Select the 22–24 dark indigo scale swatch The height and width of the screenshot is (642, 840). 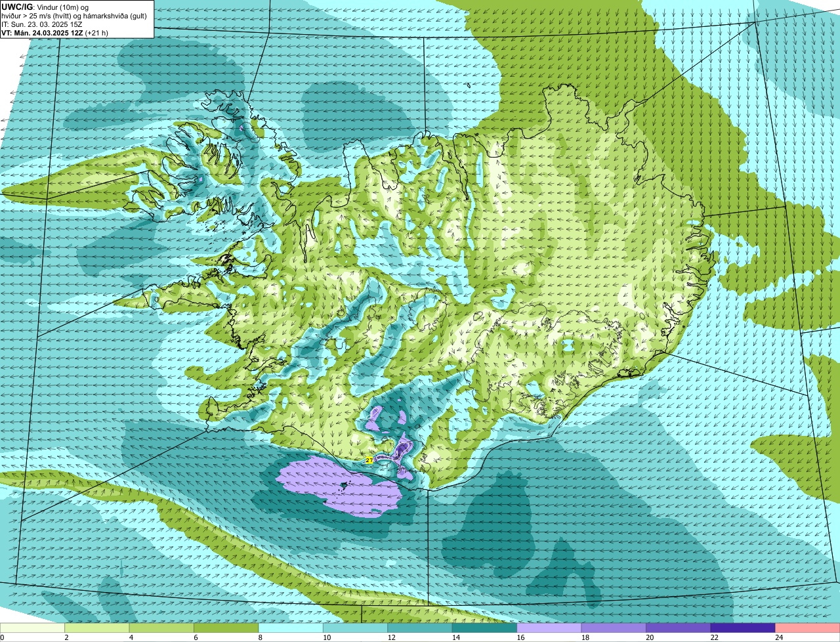(743, 628)
